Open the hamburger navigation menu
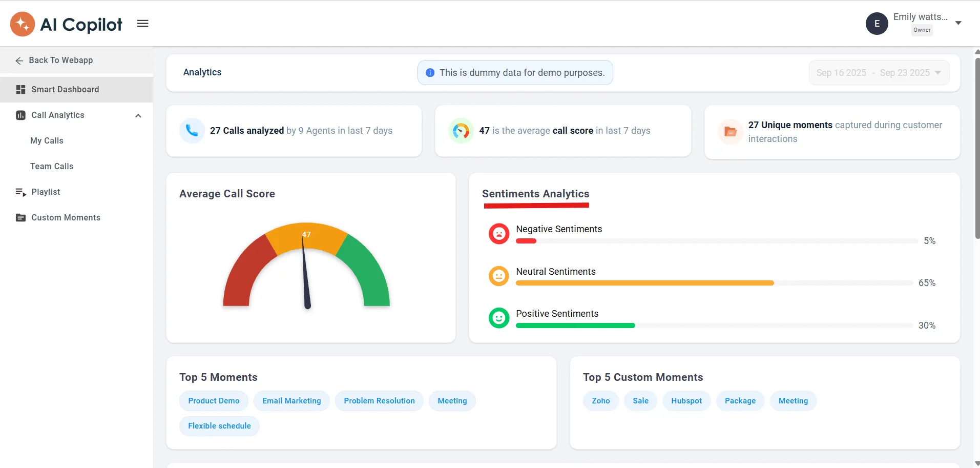 pos(142,23)
